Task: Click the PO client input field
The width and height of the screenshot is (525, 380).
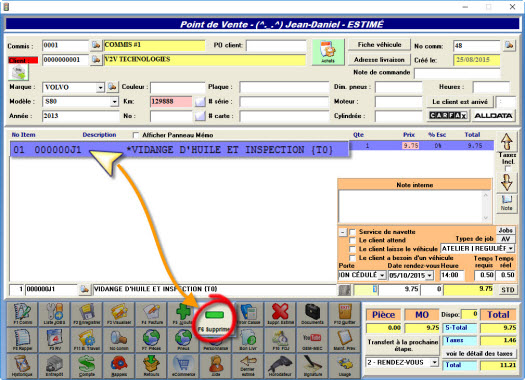Action: [276, 45]
